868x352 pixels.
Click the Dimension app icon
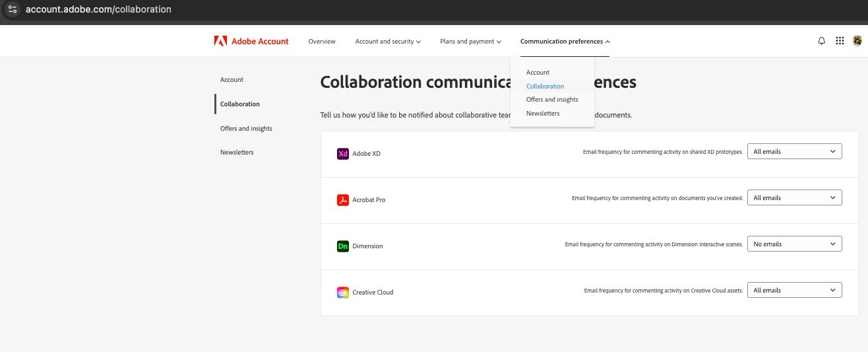coord(342,246)
